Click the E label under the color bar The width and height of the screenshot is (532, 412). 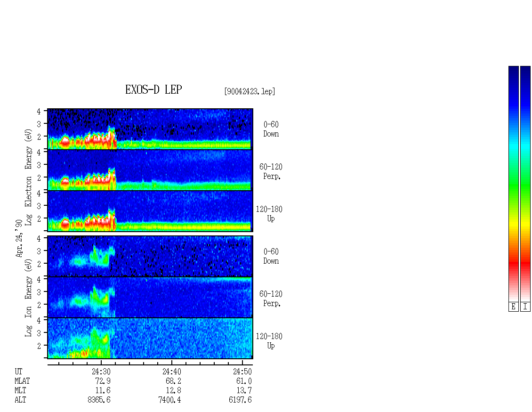click(513, 307)
